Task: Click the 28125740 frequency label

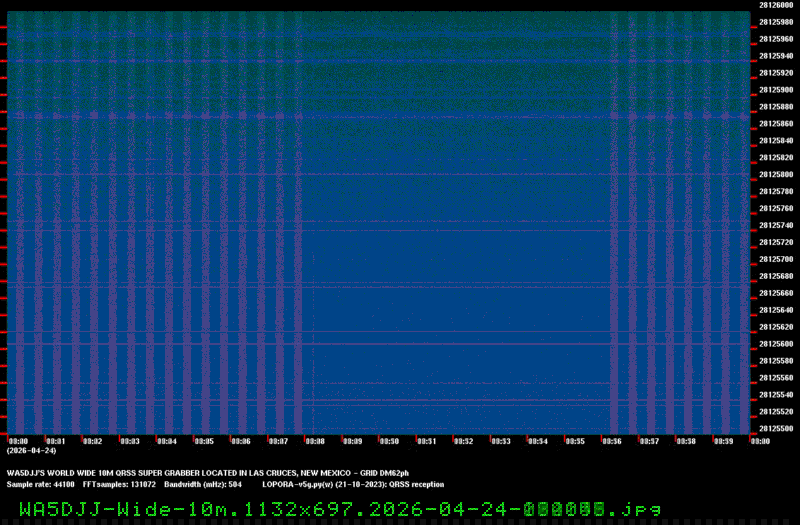Action: coord(775,225)
